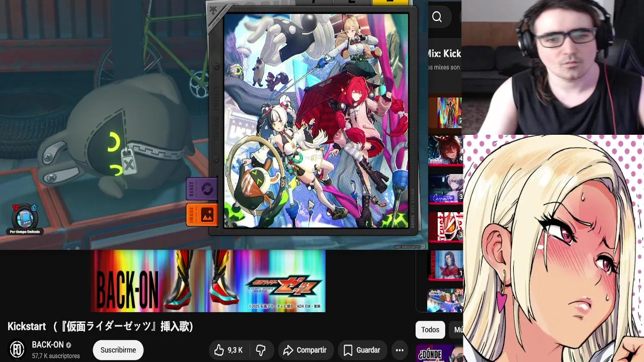Open the BACK-ON channel name link
The width and height of the screenshot is (644, 362).
click(48, 345)
